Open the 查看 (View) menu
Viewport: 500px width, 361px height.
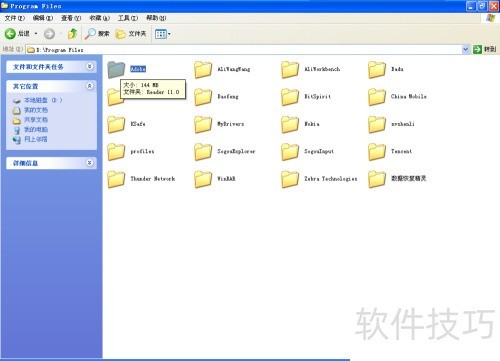pyautogui.click(x=71, y=18)
